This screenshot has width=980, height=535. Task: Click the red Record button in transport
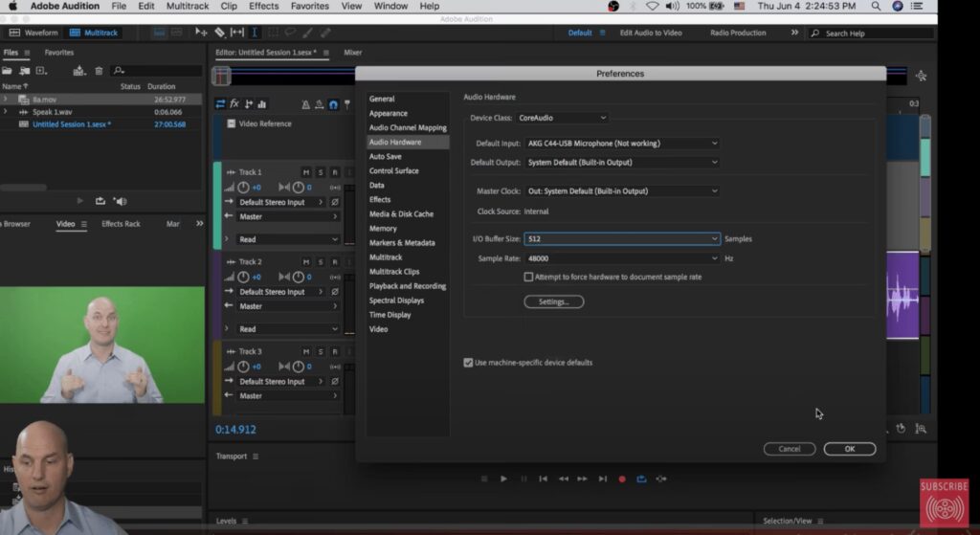622,479
